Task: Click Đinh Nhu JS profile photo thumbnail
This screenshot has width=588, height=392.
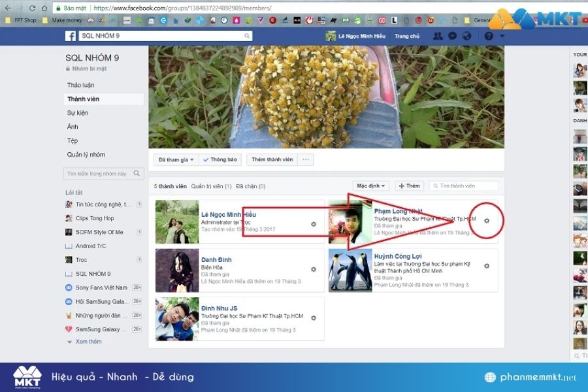Action: 177,319
